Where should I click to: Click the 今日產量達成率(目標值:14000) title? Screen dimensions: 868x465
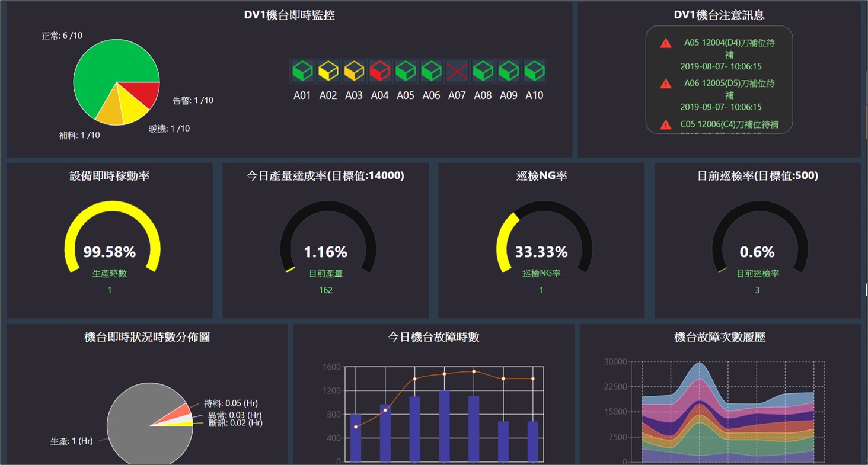tap(325, 176)
